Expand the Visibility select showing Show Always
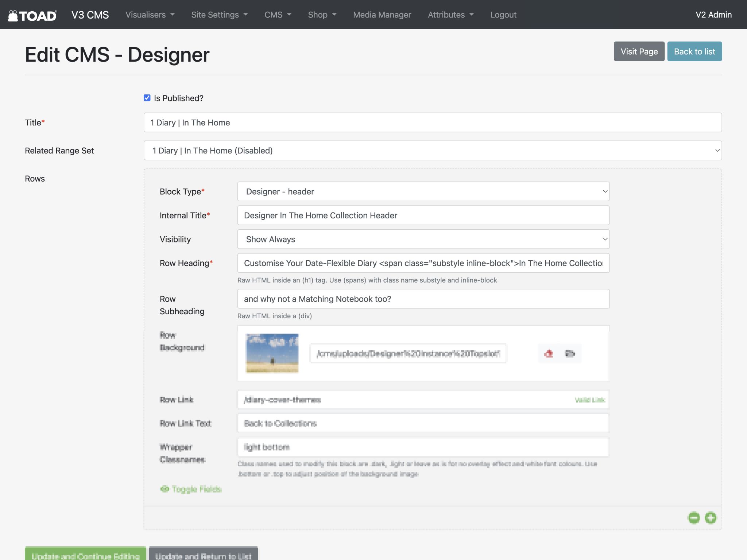Viewport: 747px width, 560px height. [423, 239]
